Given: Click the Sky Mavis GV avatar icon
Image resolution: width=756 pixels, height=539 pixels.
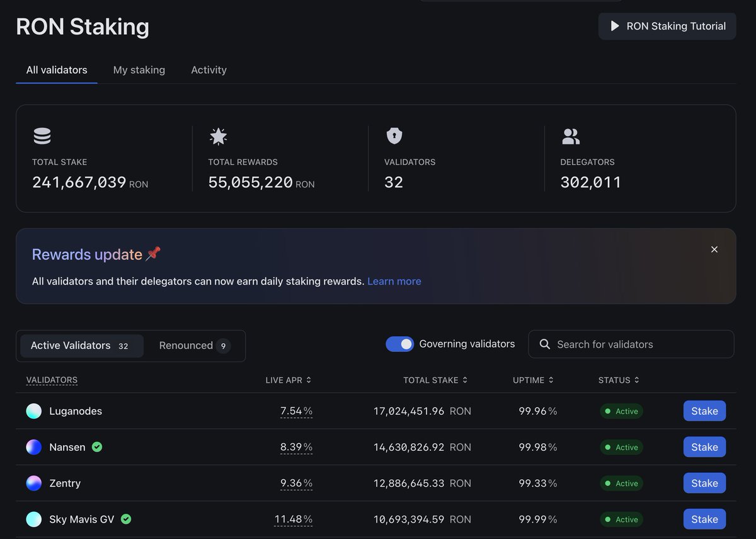Looking at the screenshot, I should [33, 519].
